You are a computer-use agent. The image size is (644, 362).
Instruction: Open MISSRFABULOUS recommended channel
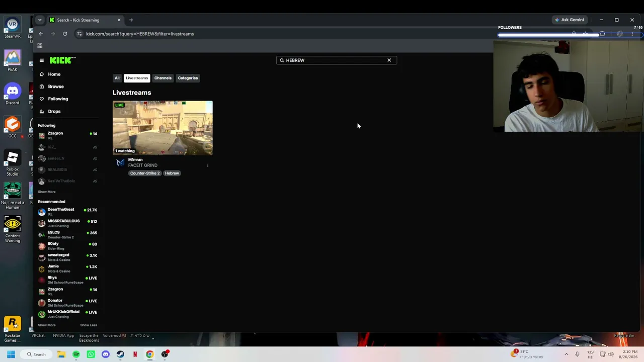point(67,223)
